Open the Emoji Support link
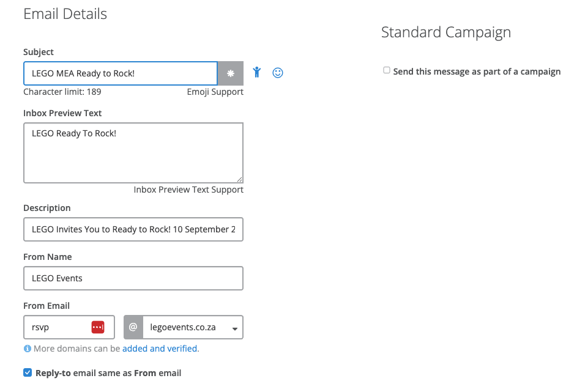This screenshot has width=566, height=392. click(x=215, y=92)
